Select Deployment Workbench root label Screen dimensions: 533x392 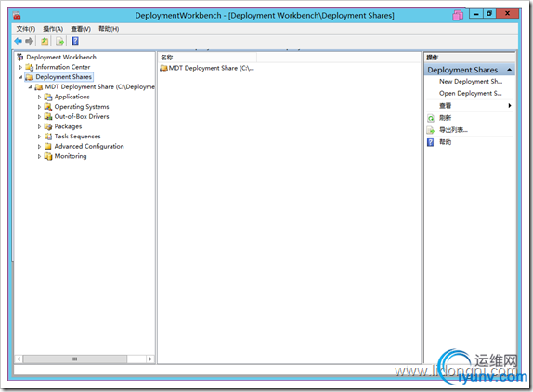(x=61, y=57)
